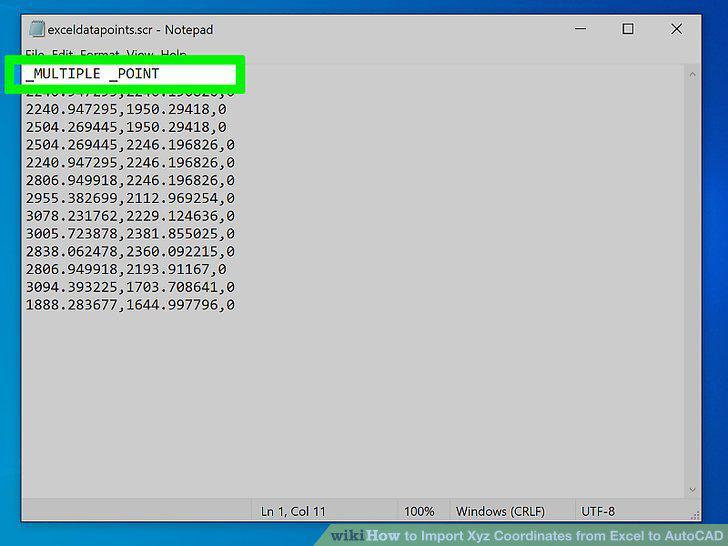Click the resize grip in the status bar corner

(x=695, y=515)
